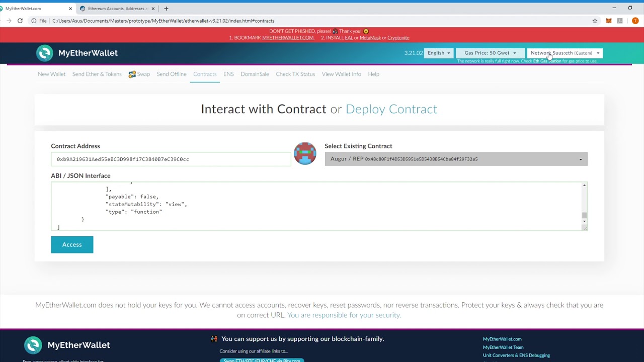Close the MyEtherWallet.com tab
644x362 pixels.
click(70, 9)
